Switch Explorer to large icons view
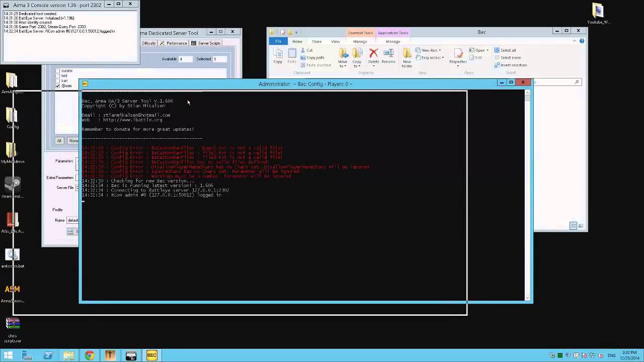 coord(581,226)
